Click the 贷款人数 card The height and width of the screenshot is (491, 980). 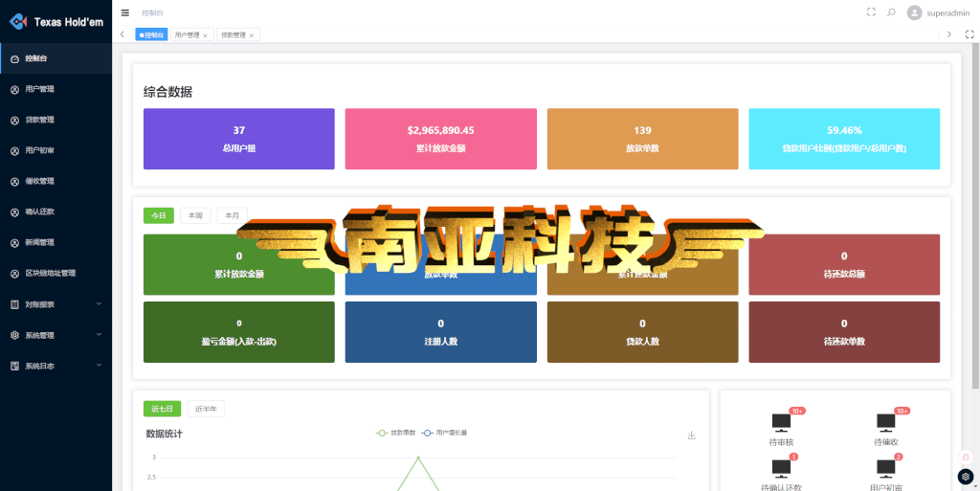pyautogui.click(x=642, y=332)
